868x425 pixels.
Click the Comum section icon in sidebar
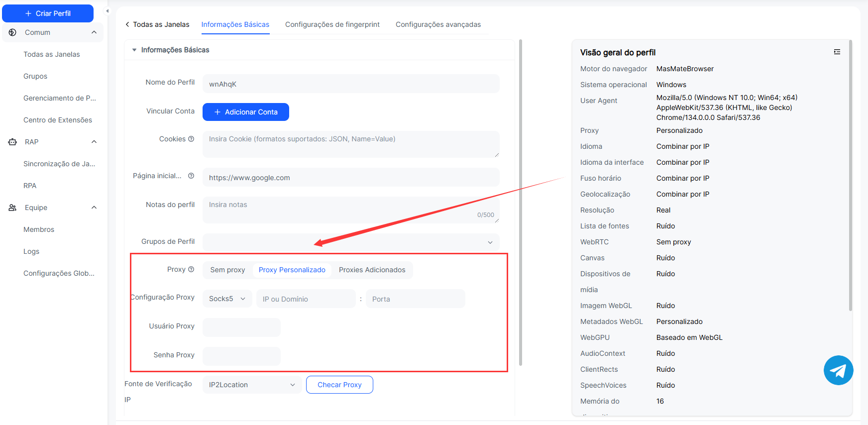pyautogui.click(x=13, y=32)
